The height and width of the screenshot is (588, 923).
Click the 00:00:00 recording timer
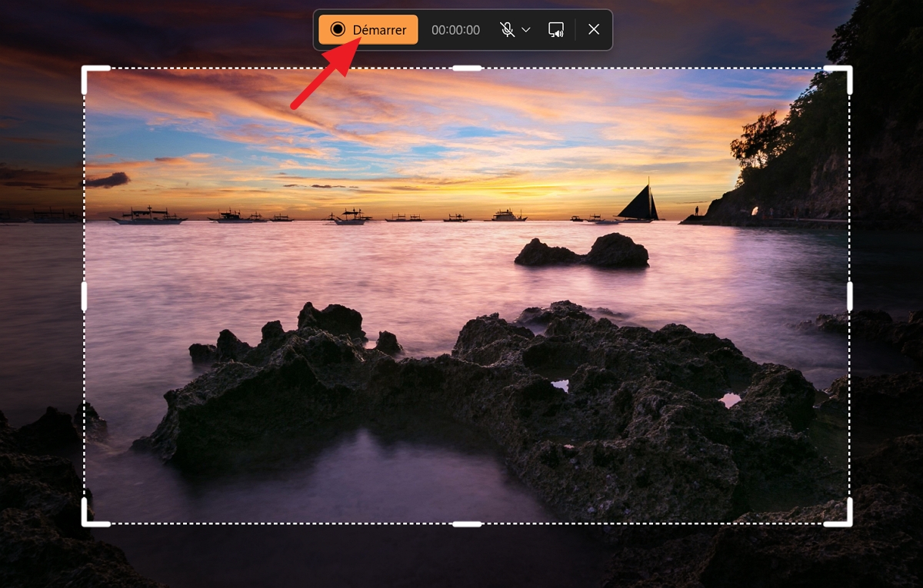pyautogui.click(x=455, y=30)
